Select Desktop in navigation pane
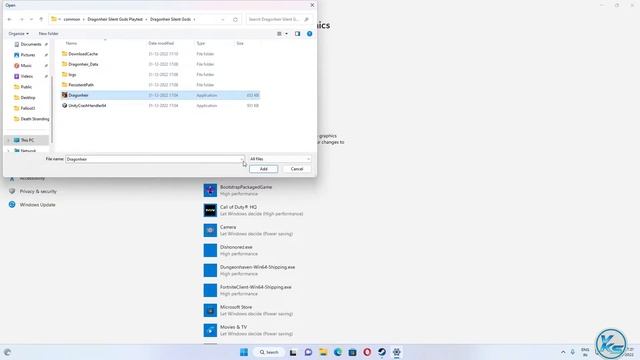This screenshot has height=360, width=640. coord(28,98)
